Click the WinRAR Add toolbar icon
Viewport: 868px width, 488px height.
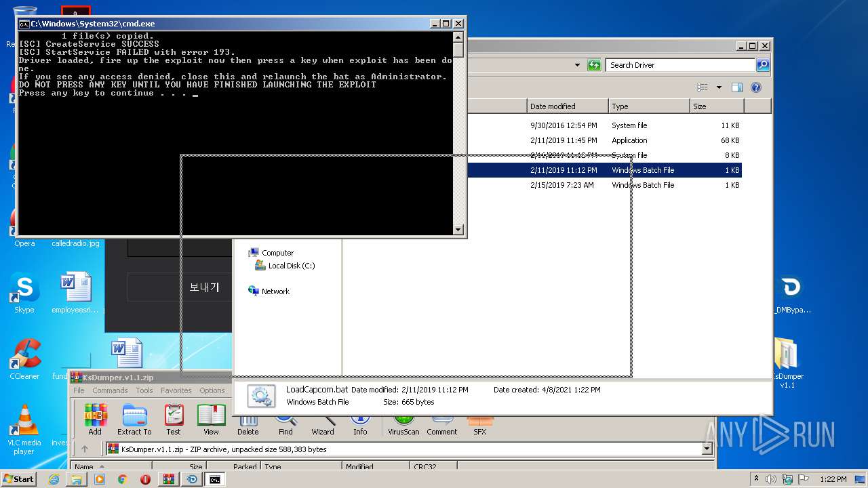click(x=95, y=420)
